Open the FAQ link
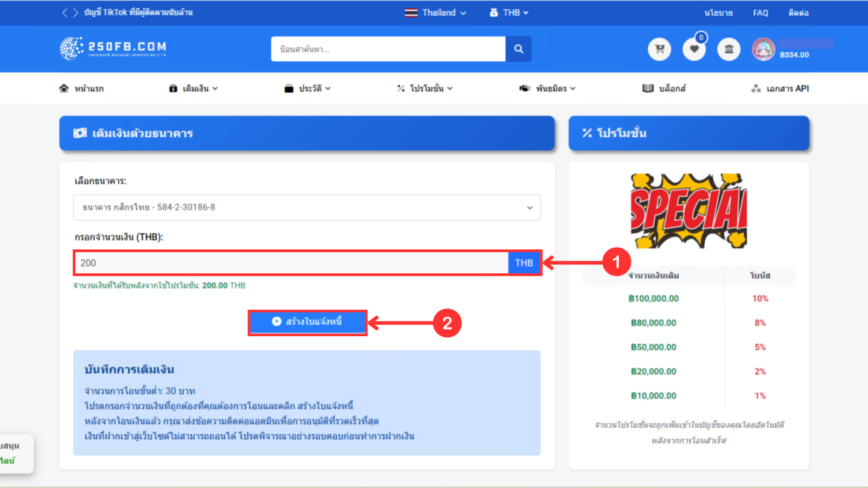This screenshot has height=488, width=868. click(760, 12)
